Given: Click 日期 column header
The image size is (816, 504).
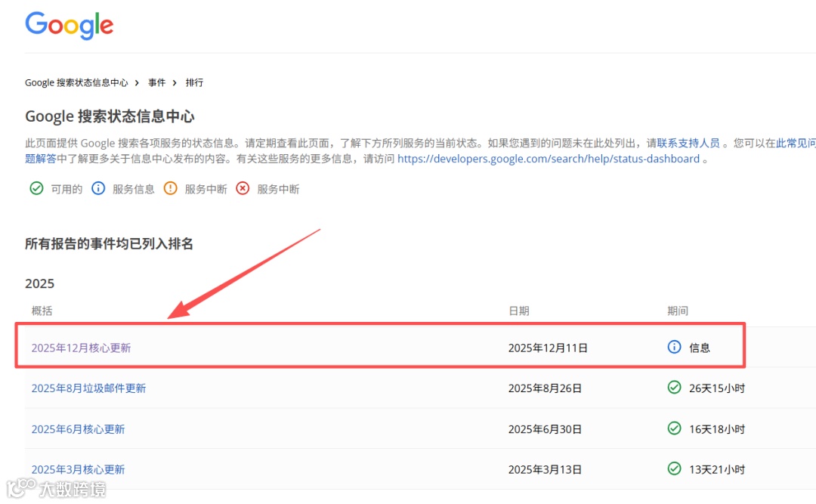Looking at the screenshot, I should tap(519, 311).
